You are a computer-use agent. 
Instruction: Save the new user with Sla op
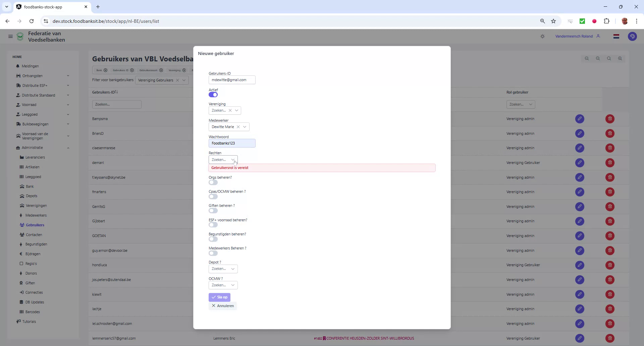pos(219,297)
